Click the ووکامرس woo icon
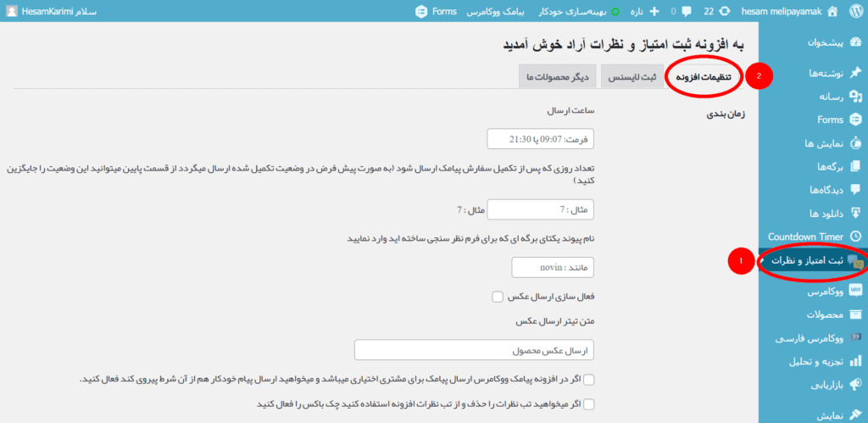 [x=856, y=290]
